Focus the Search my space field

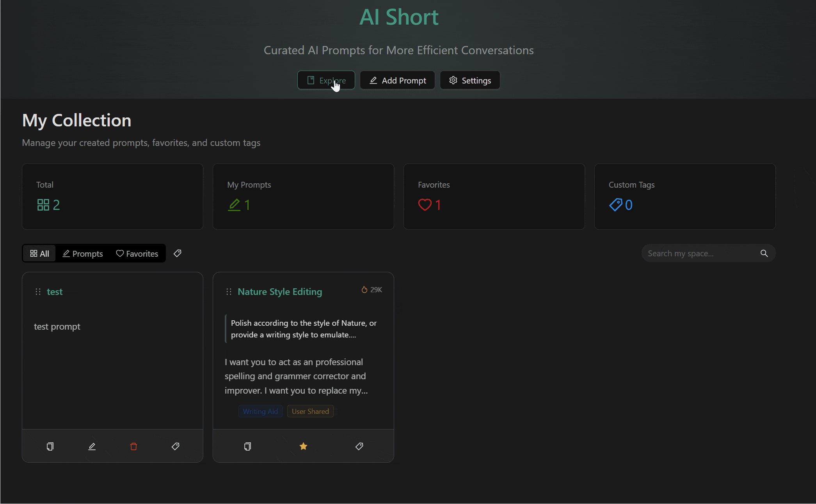click(x=699, y=254)
